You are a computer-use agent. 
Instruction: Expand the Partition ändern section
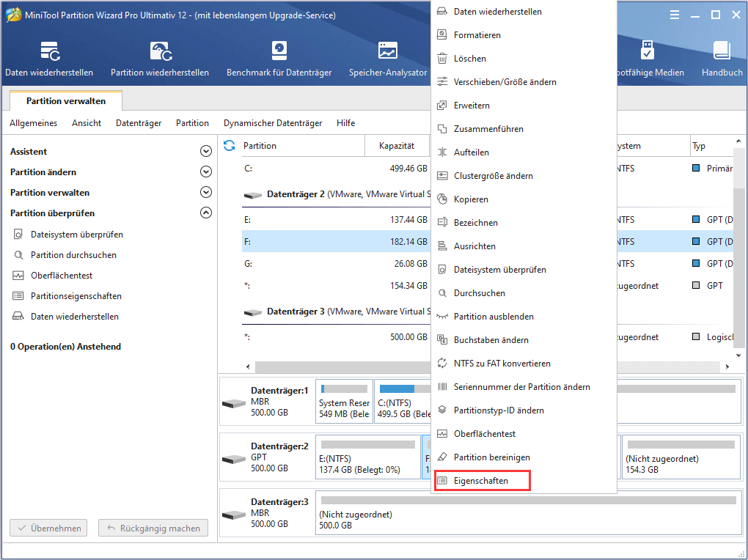205,172
